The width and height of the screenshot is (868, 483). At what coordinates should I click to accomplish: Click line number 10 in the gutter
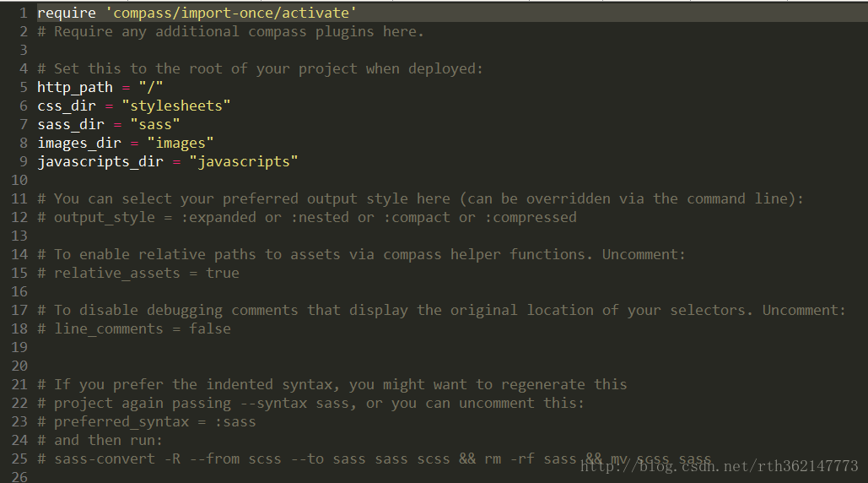(x=19, y=181)
